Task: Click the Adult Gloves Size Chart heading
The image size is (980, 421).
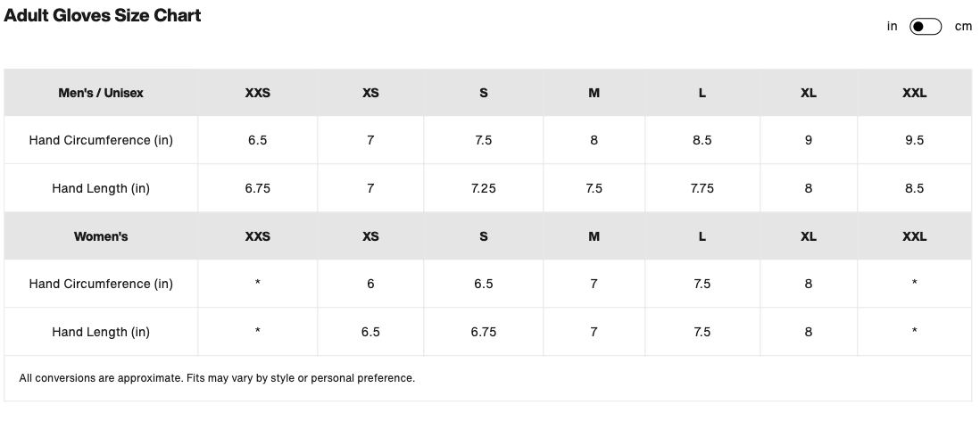Action: [103, 15]
